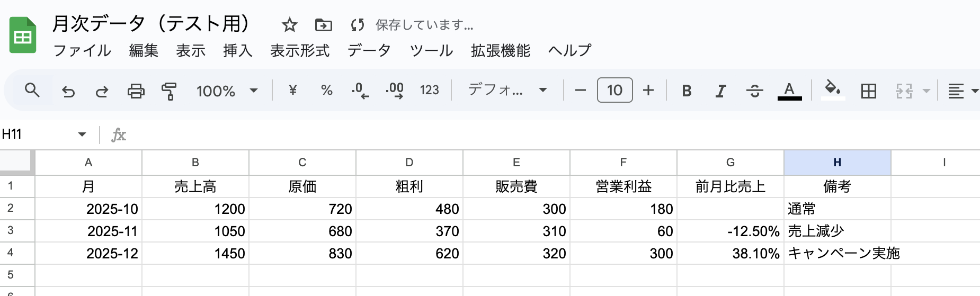Apply yen currency format
Image resolution: width=980 pixels, height=296 pixels.
tap(292, 91)
